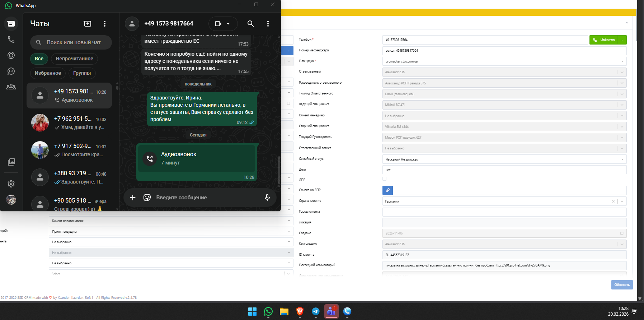Open the Channels icon in WhatsApp sidebar
The height and width of the screenshot is (320, 644).
click(x=11, y=71)
